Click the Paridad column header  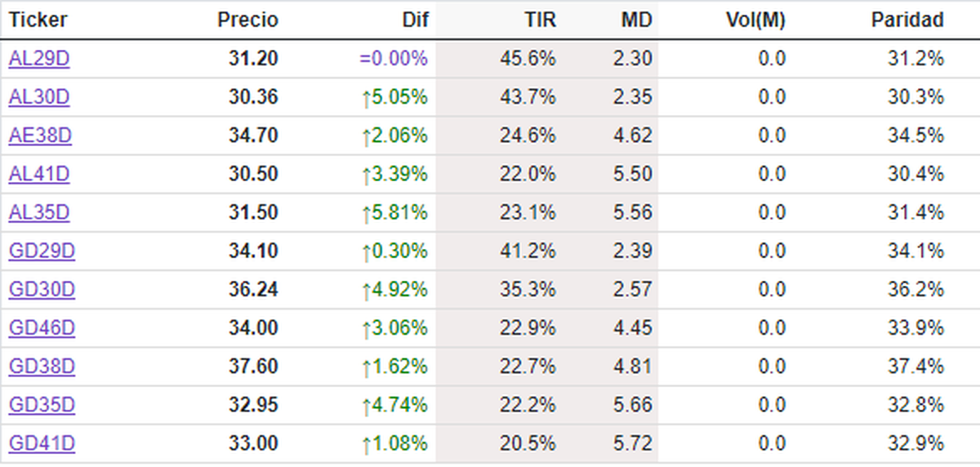click(x=907, y=20)
